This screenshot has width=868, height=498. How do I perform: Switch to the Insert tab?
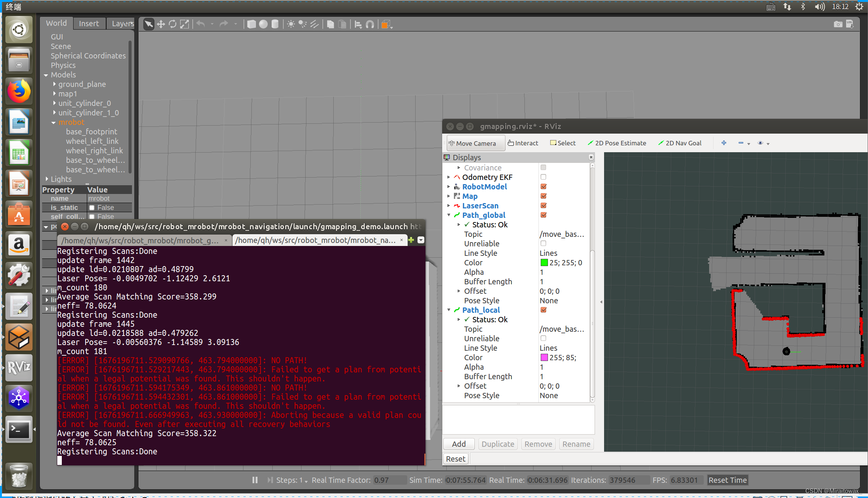point(89,24)
